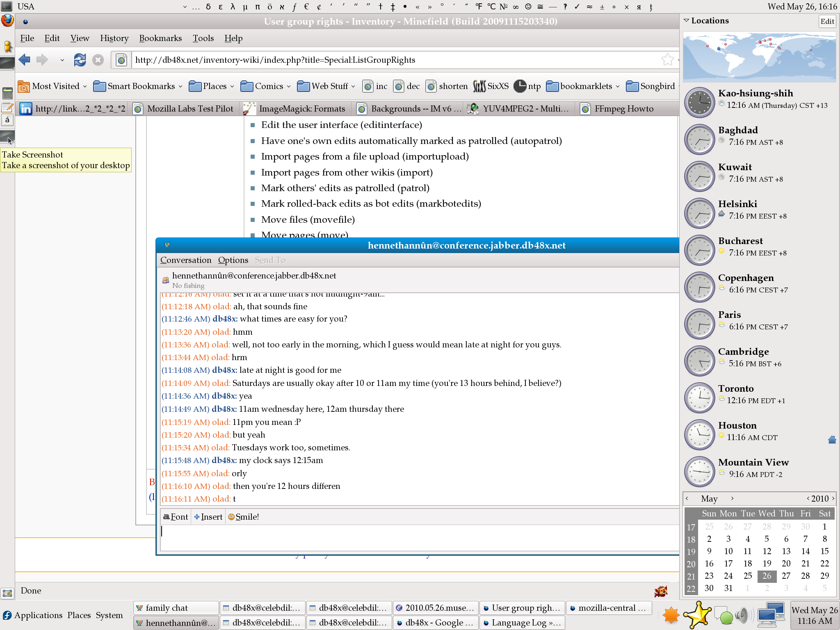Open the bookmarklets folder dropdown

[x=582, y=86]
